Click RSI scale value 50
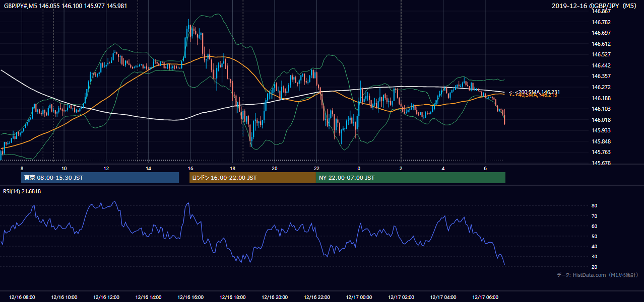The height and width of the screenshot is (302, 644). pos(594,236)
